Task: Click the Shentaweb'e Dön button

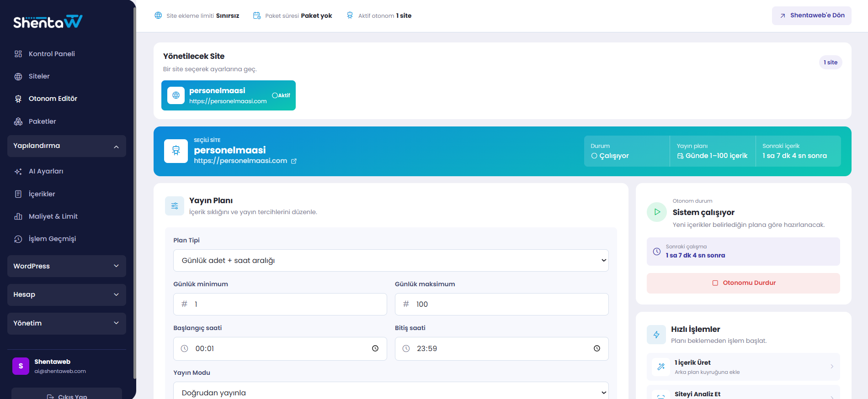Action: 812,16
